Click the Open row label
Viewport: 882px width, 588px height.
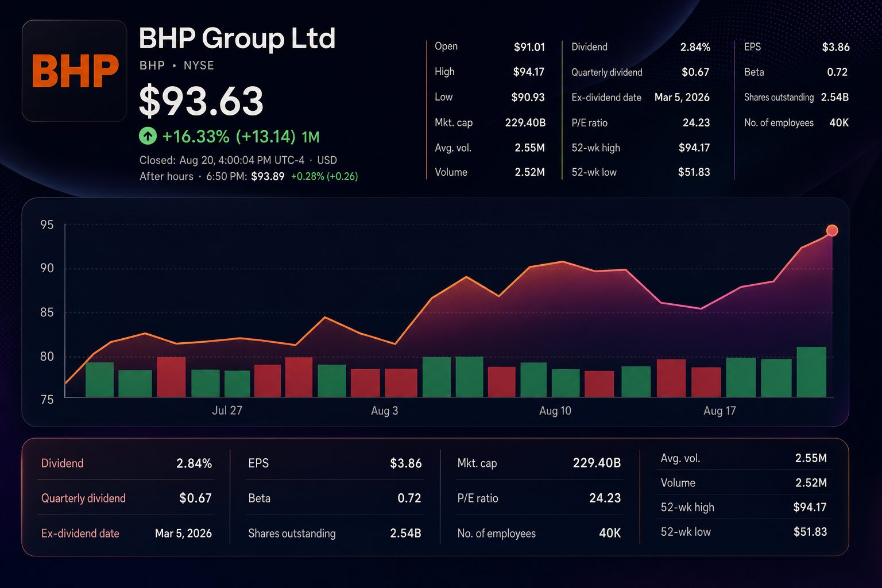[x=446, y=47]
